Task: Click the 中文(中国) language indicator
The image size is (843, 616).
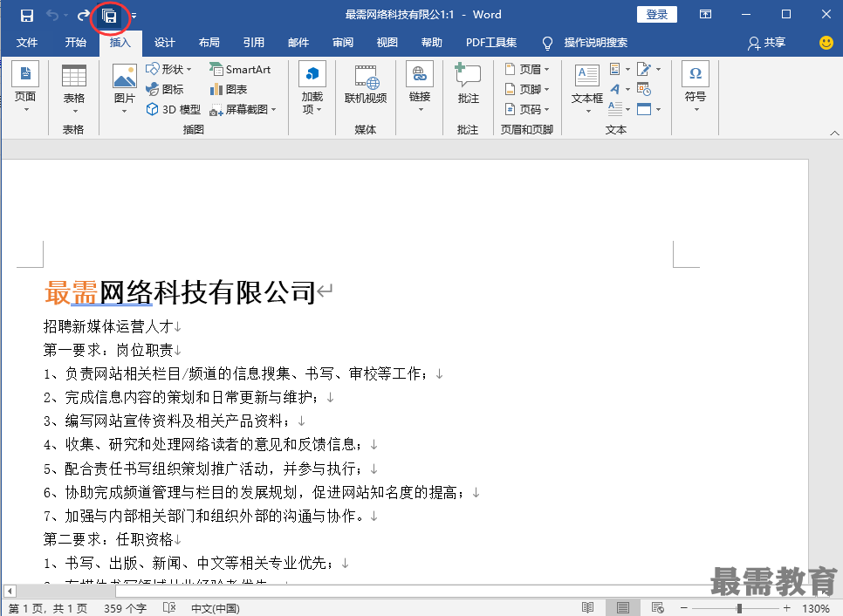Action: point(215,608)
